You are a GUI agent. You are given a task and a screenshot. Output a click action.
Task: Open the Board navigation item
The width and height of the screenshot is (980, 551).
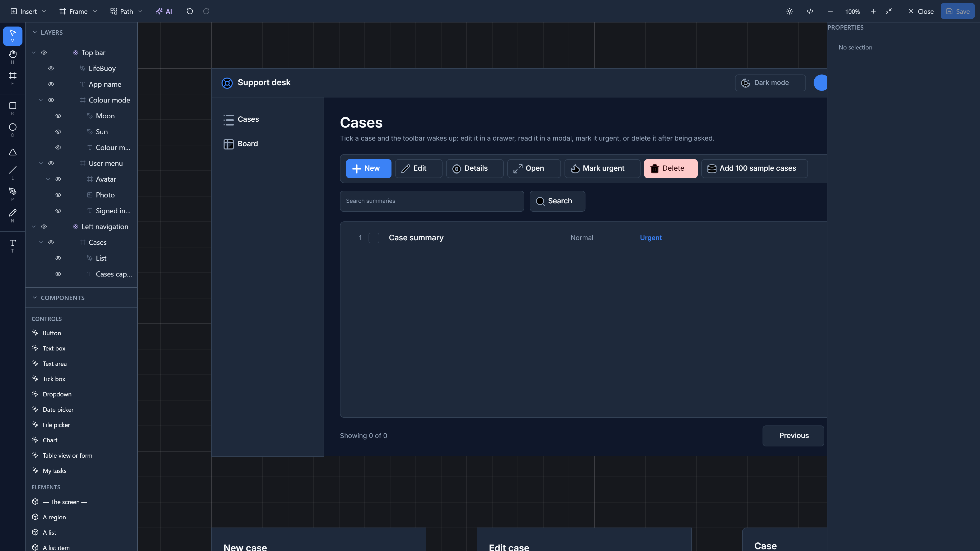click(241, 144)
